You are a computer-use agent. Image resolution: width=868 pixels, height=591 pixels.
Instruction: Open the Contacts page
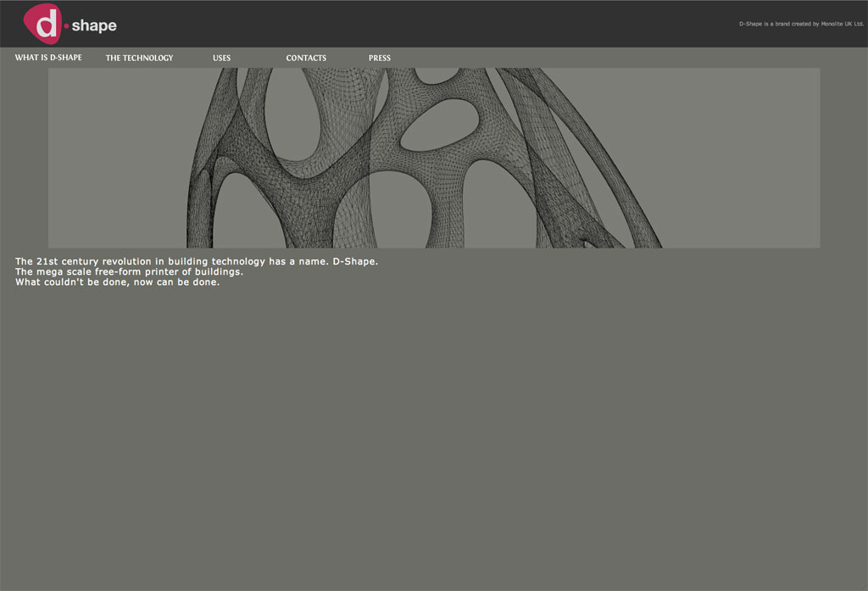pos(306,58)
